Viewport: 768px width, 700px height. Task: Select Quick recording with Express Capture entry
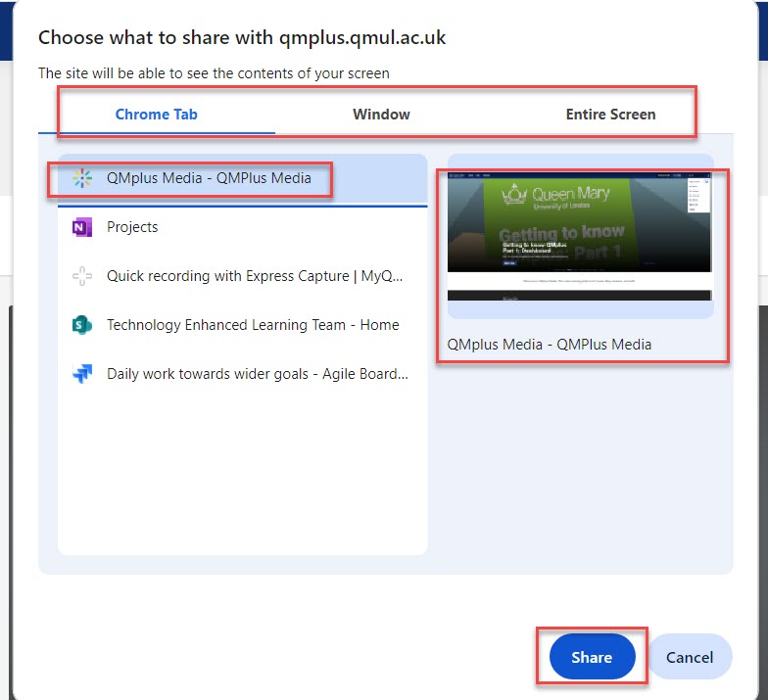pos(243,276)
